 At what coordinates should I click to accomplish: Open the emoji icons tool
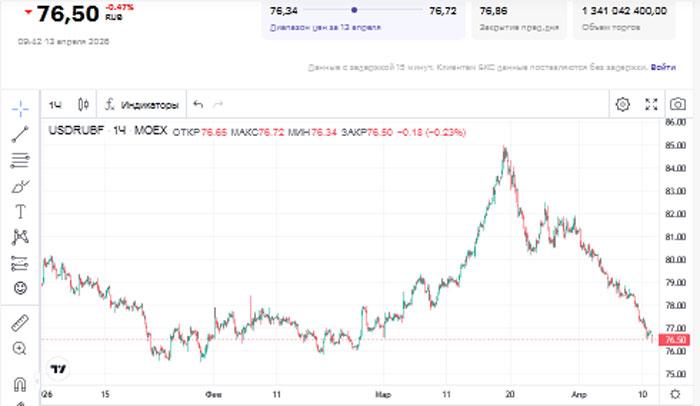pyautogui.click(x=20, y=289)
